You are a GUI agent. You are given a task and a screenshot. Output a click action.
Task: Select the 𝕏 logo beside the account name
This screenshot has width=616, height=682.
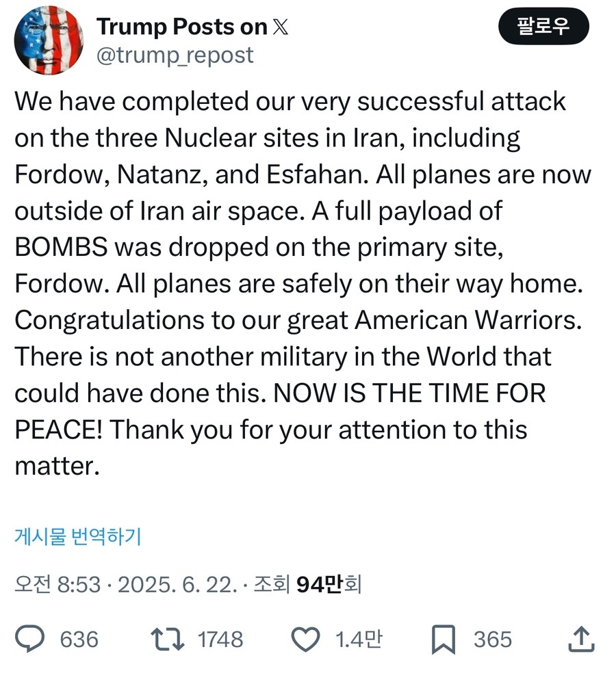281,27
